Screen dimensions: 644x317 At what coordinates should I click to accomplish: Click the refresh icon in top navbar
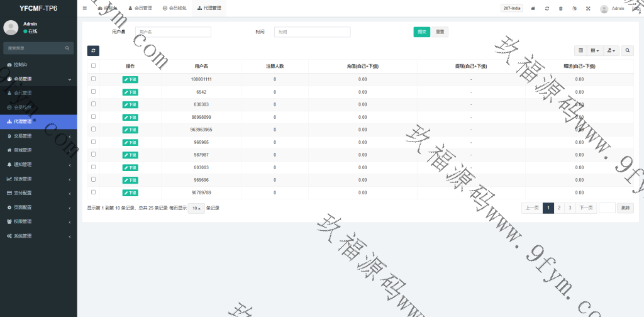click(x=547, y=8)
